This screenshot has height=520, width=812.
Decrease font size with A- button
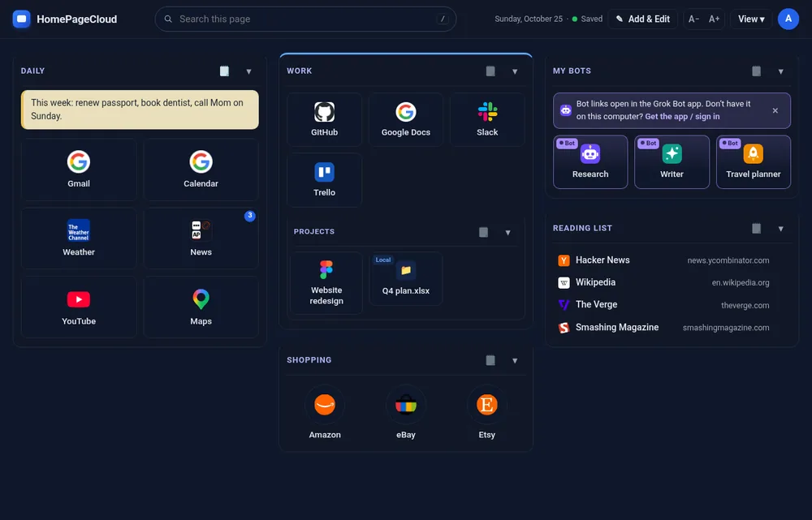(694, 19)
